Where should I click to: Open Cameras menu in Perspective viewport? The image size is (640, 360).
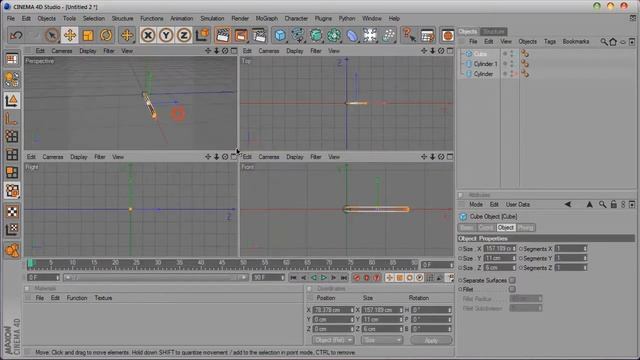pyautogui.click(x=62, y=51)
